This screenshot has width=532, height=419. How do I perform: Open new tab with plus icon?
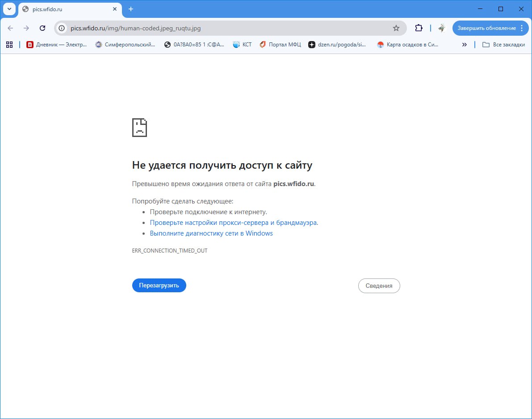(131, 9)
